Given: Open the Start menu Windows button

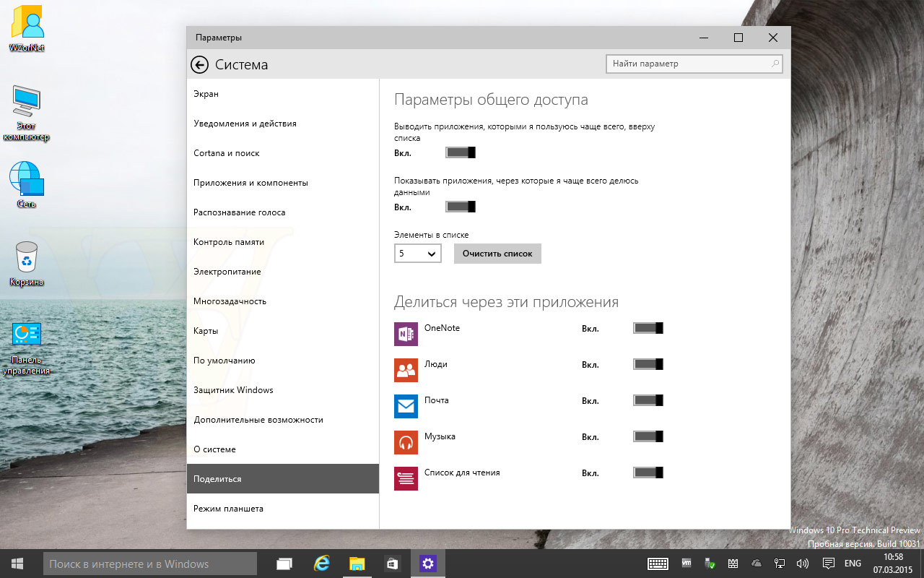Looking at the screenshot, I should pos(17,564).
